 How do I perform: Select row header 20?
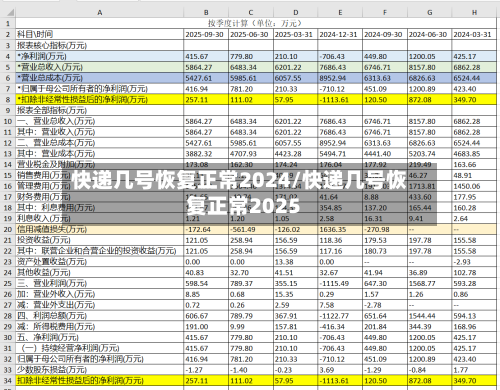(8, 229)
